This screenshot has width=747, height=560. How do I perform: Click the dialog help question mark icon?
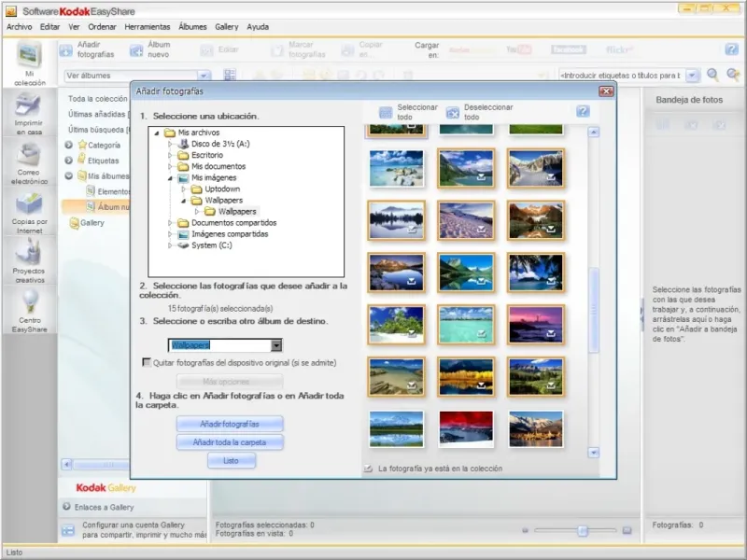point(583,112)
